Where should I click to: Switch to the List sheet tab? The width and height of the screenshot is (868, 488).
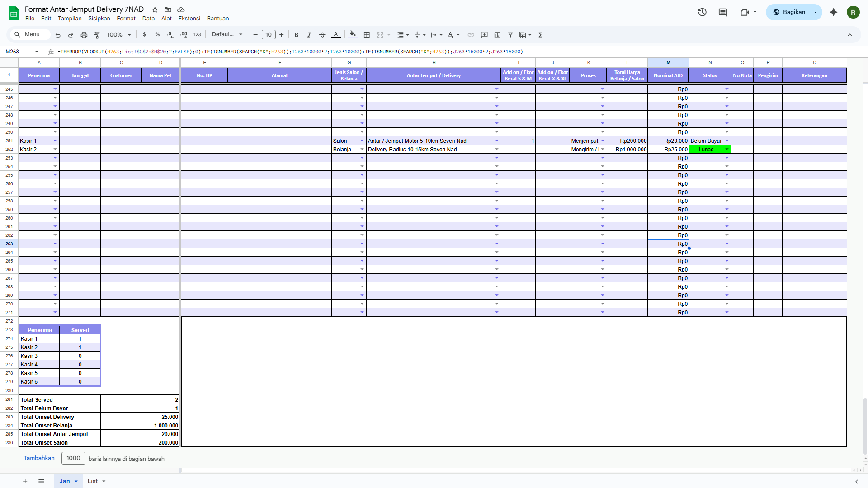(x=93, y=481)
